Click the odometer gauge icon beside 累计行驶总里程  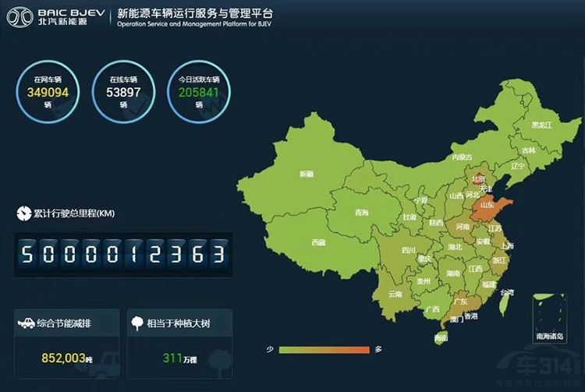pyautogui.click(x=23, y=214)
